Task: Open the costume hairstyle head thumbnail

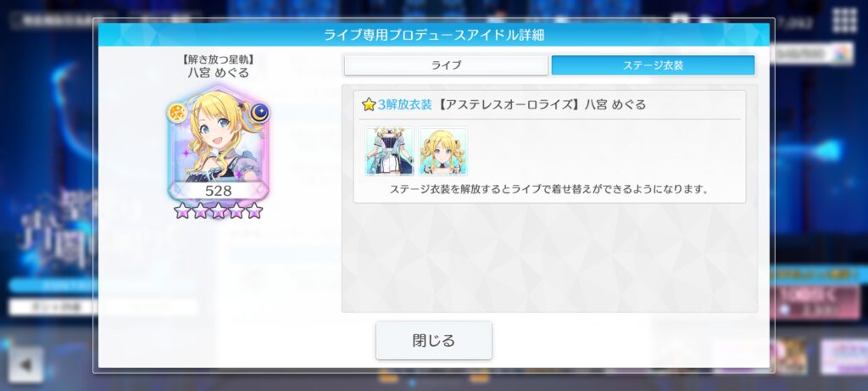Action: pos(442,151)
